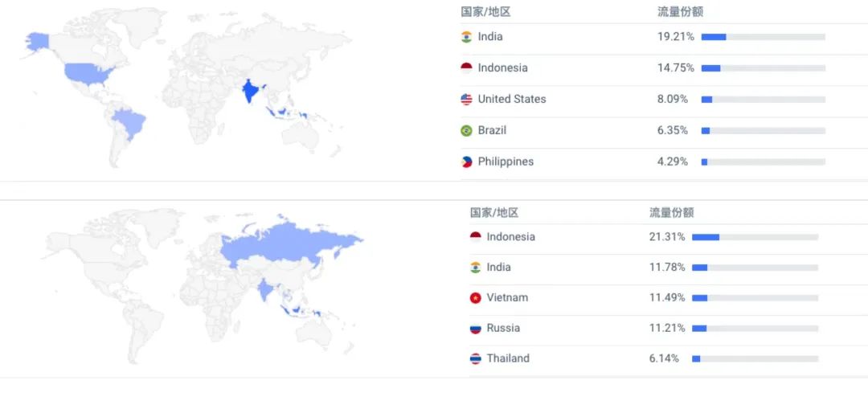Screen dimensions: 868x409
Task: Click the Vietnam country name link
Action: (507, 297)
